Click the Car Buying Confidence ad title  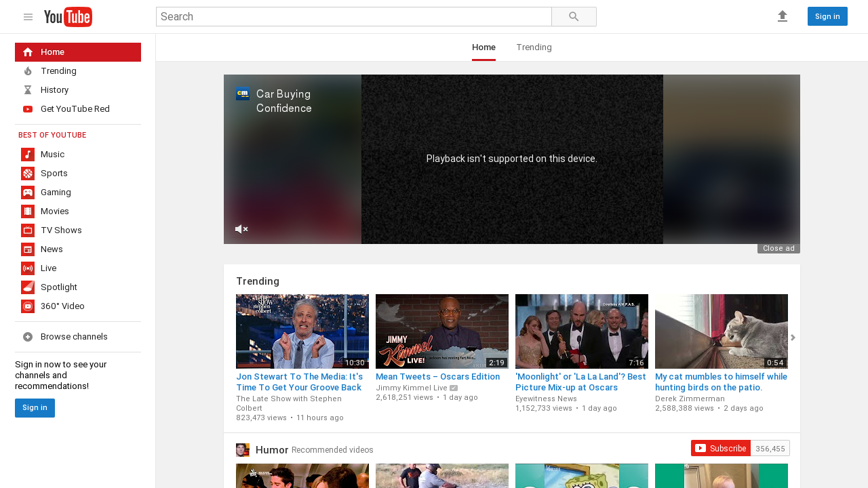pyautogui.click(x=284, y=101)
